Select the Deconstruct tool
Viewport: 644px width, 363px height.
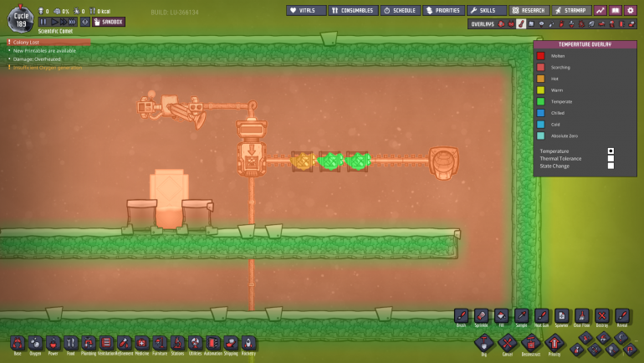(530, 342)
